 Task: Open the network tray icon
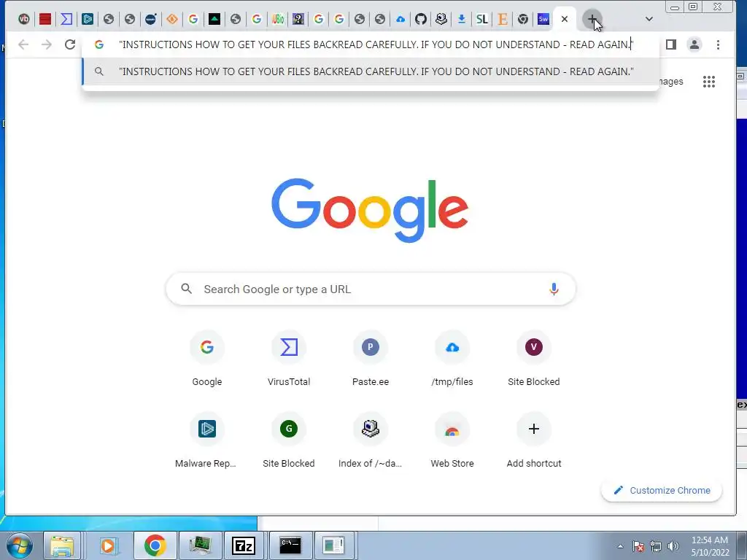pos(656,546)
